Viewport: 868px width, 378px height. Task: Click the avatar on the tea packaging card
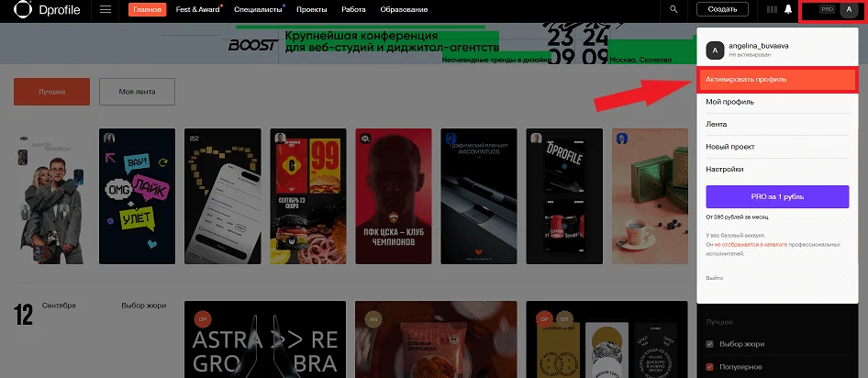[x=622, y=139]
